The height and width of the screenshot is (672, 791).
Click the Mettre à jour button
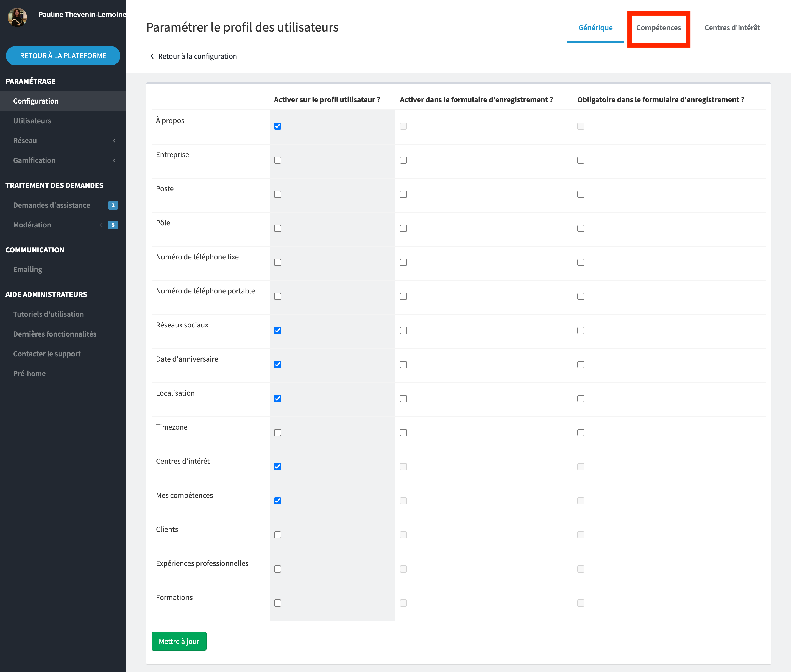pyautogui.click(x=179, y=641)
